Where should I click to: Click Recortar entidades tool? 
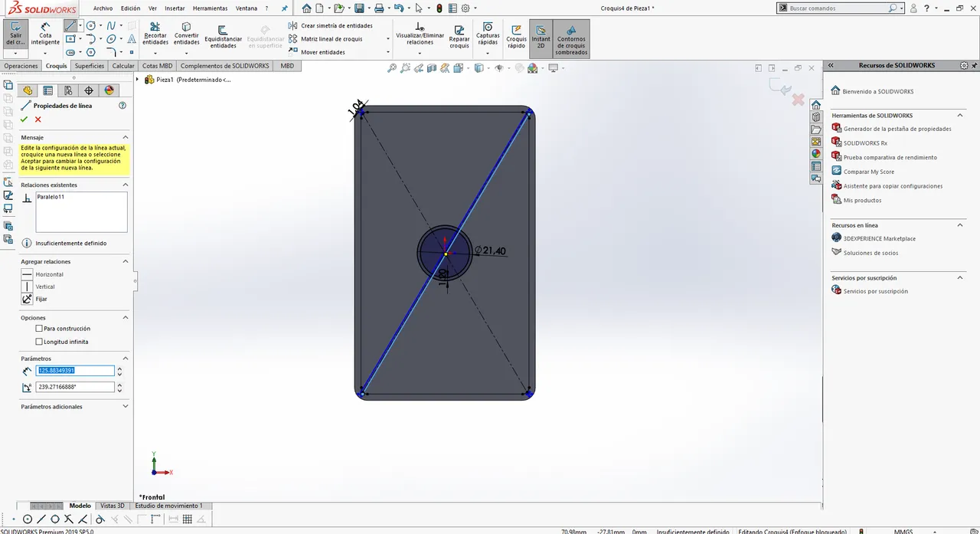[x=155, y=35]
